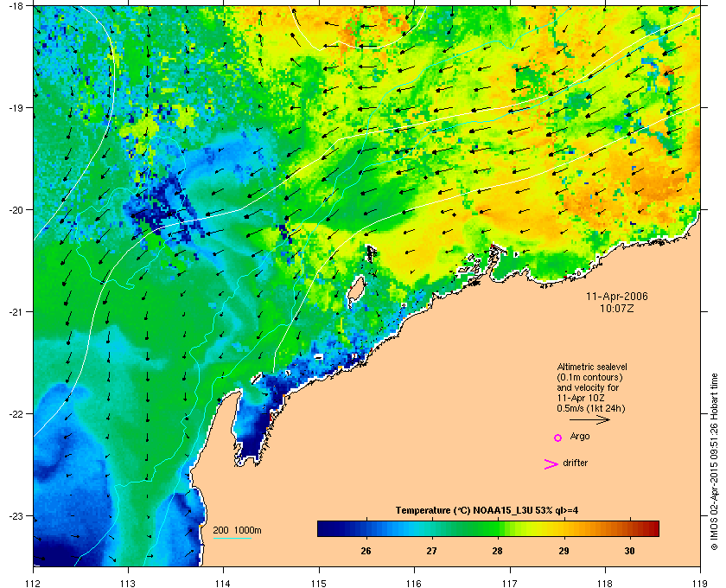Click the longitude label '117'
The image size is (726, 588).
pos(510,584)
